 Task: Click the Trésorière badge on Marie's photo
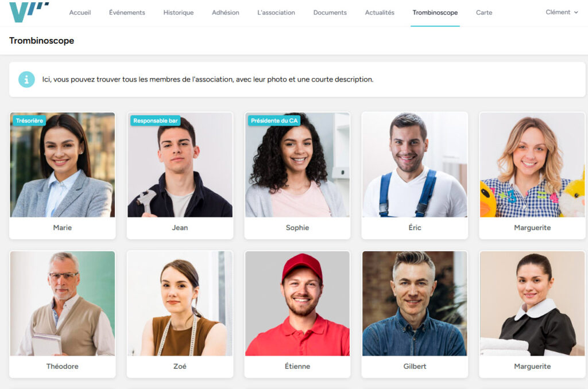tap(29, 120)
